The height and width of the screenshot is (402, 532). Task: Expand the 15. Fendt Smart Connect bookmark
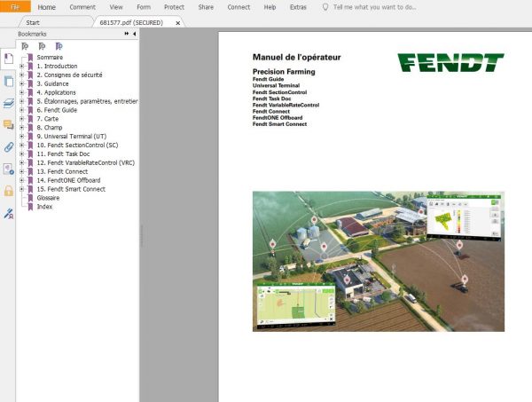point(21,189)
